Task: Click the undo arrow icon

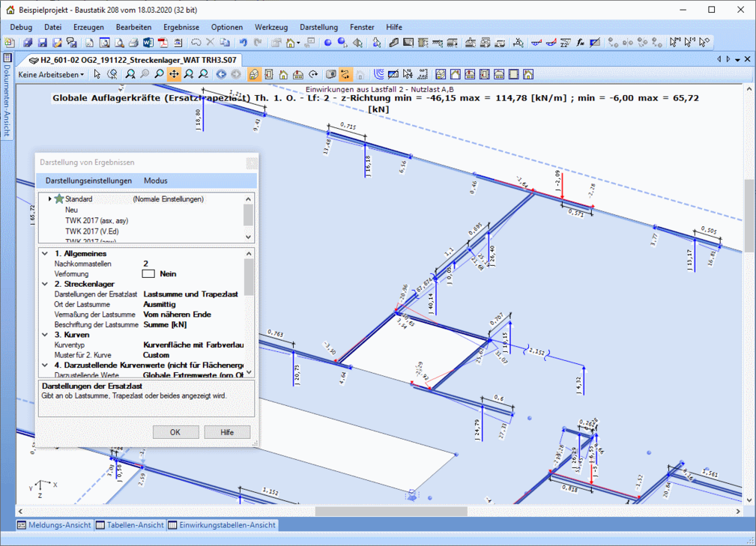Action: (x=244, y=43)
